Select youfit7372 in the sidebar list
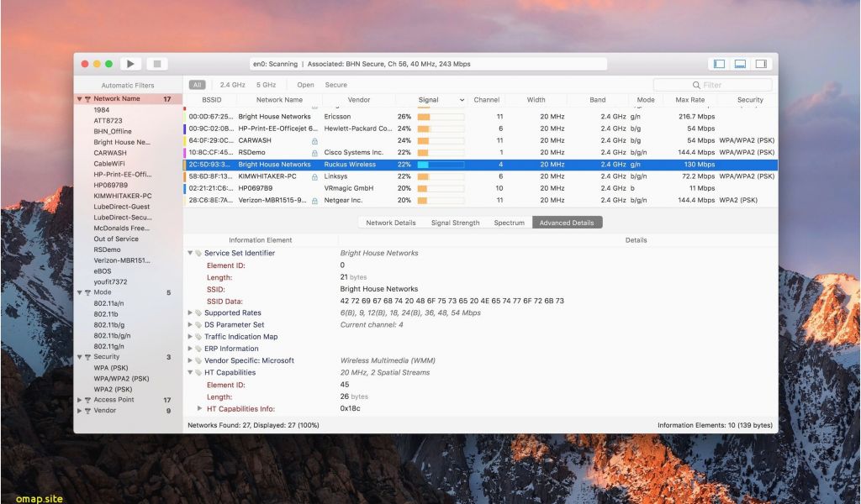The height and width of the screenshot is (504, 861). tap(110, 282)
